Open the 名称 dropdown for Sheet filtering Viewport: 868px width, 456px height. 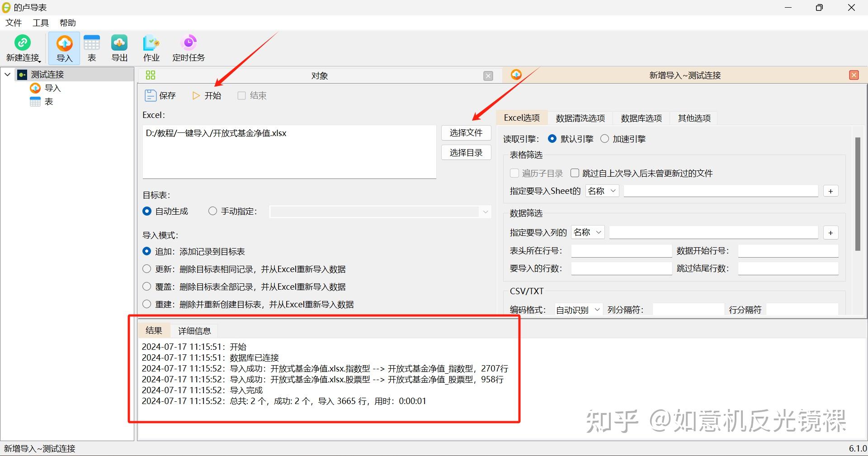(602, 191)
